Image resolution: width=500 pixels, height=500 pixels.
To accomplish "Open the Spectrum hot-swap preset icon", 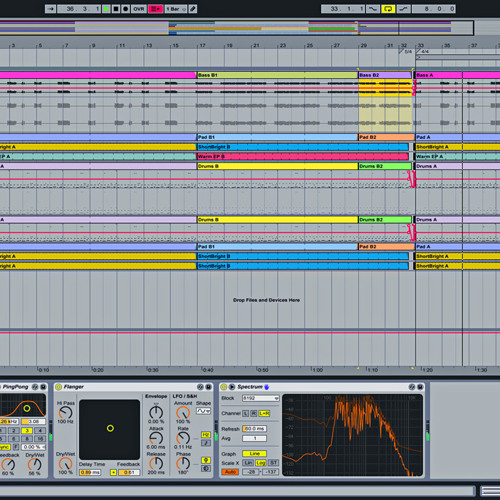I will pos(412,387).
